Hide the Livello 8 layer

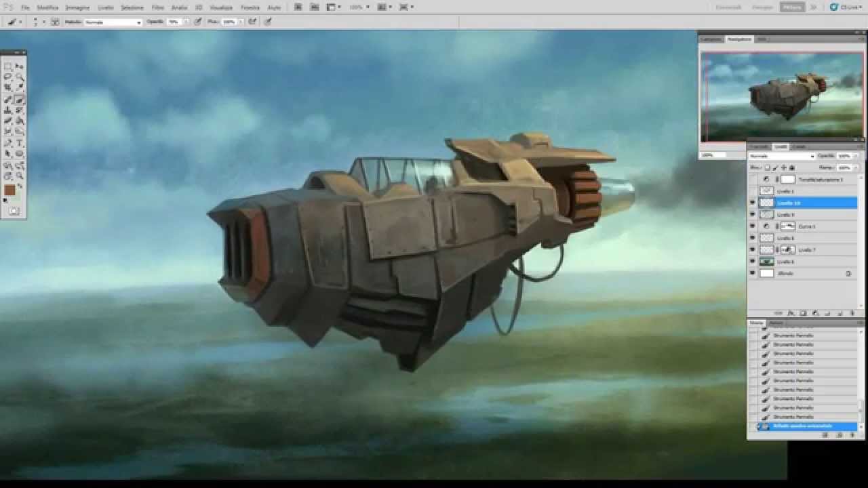tap(752, 238)
